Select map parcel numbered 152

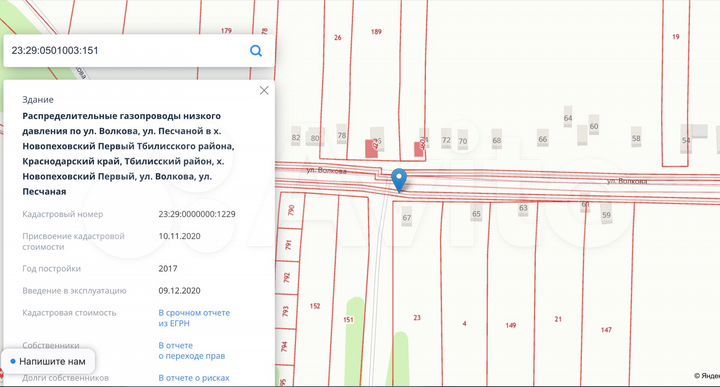(x=315, y=306)
